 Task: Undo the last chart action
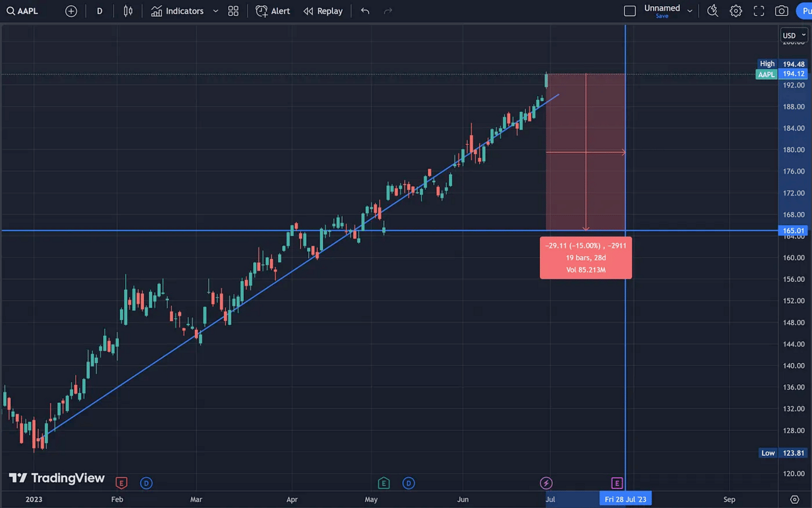[365, 11]
